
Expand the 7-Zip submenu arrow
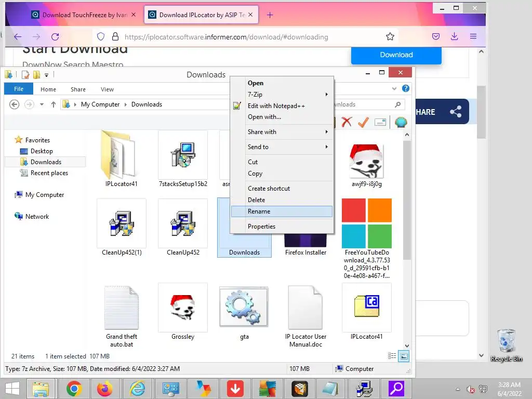click(326, 95)
